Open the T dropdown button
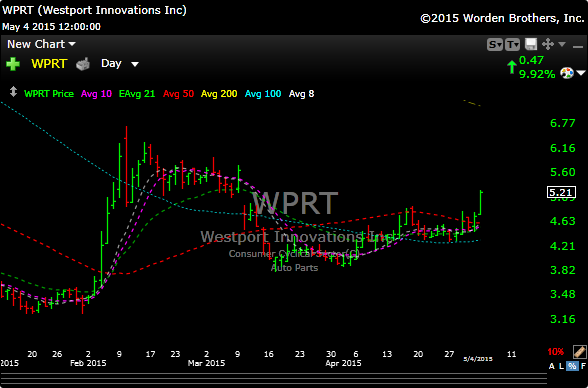This screenshot has width=588, height=388. point(513,45)
